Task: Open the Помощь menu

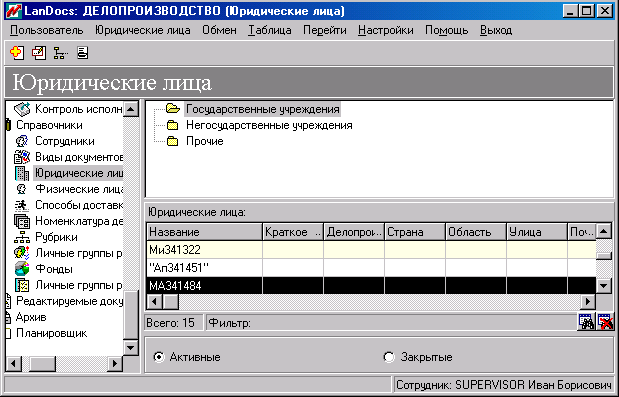Action: click(x=446, y=30)
